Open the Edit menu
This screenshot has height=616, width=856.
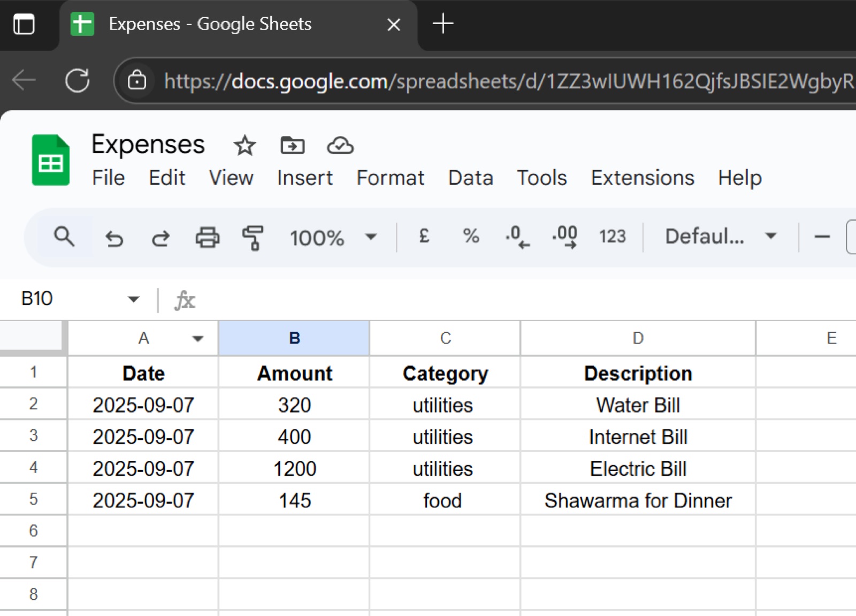coord(167,178)
